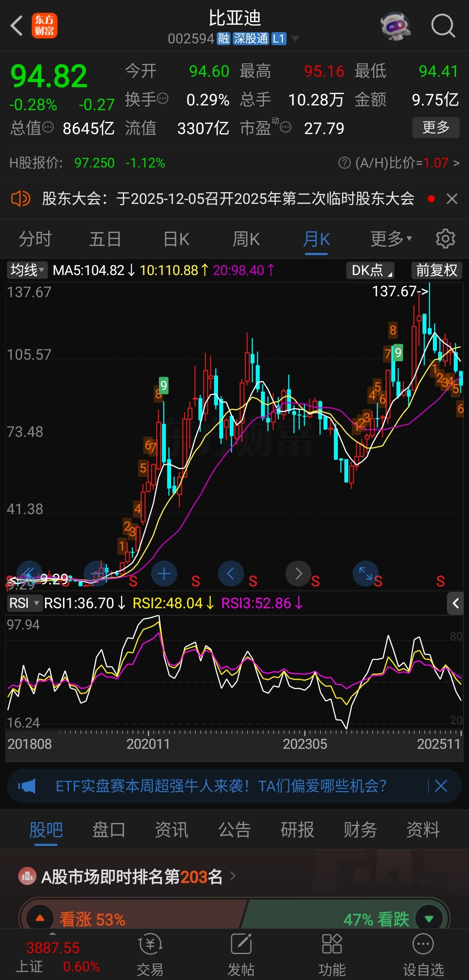
Task: Open the 公告 tab
Action: click(x=234, y=830)
